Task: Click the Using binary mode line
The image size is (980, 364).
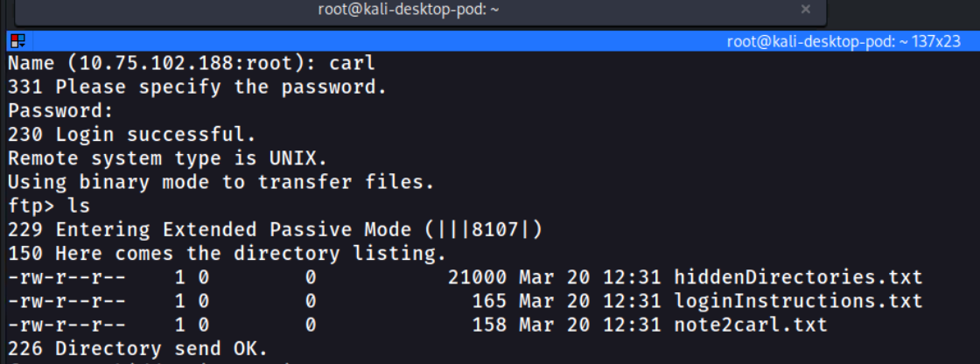Action: [x=221, y=182]
